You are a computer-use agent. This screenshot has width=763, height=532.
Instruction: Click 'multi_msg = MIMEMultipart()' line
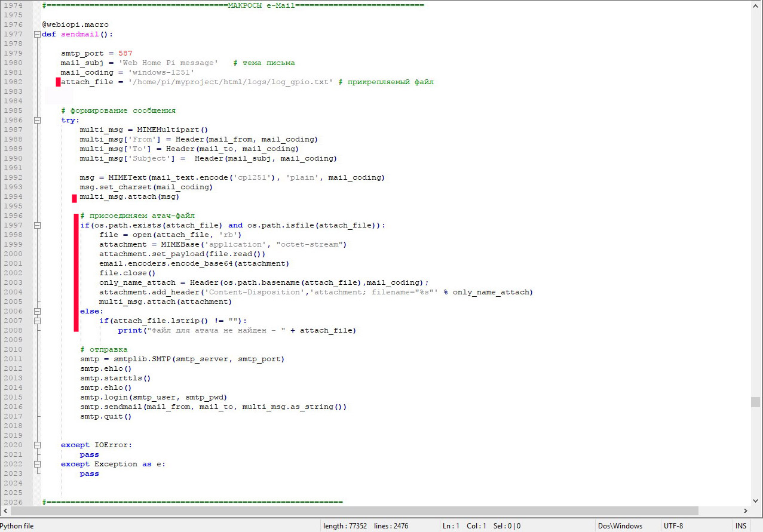144,130
